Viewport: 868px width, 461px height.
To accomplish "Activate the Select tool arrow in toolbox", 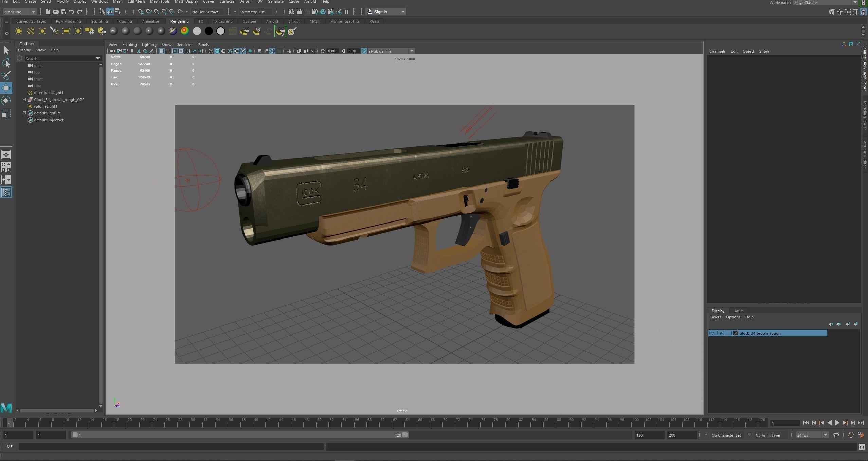I will tap(6, 51).
